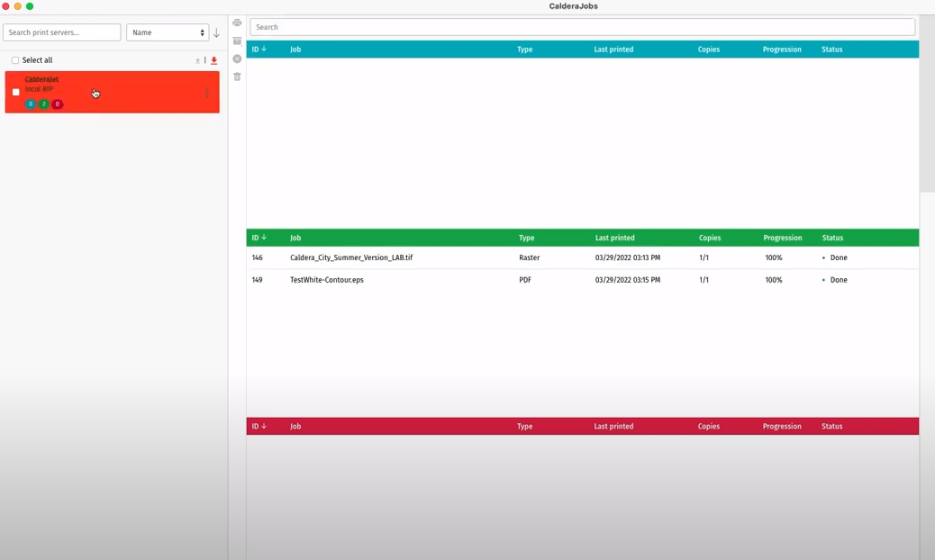The height and width of the screenshot is (560, 935).
Task: Click the jobs Search field at the top
Action: coord(582,27)
